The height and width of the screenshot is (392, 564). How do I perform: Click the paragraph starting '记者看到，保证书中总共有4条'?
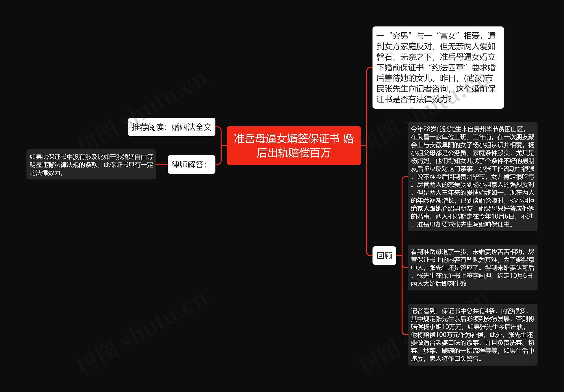(x=472, y=334)
